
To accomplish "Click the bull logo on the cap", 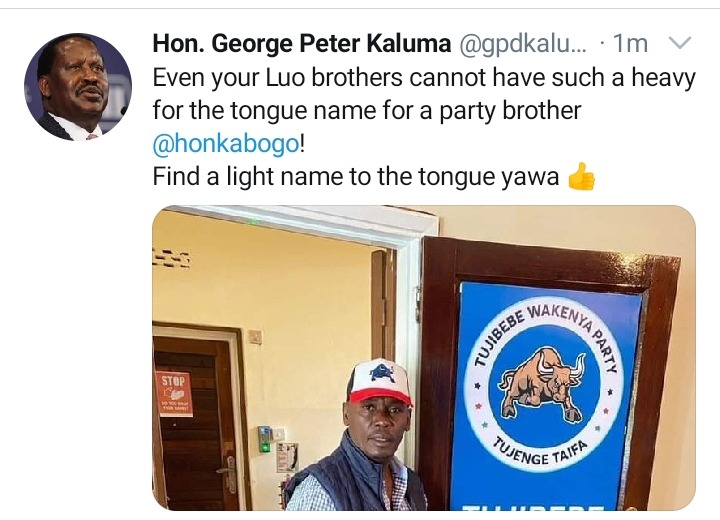I will pos(382,373).
